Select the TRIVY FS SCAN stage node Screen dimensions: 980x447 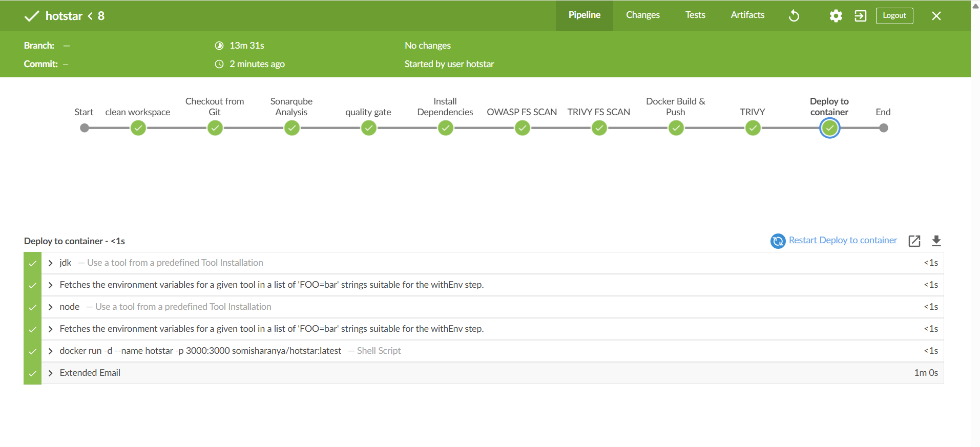point(599,128)
